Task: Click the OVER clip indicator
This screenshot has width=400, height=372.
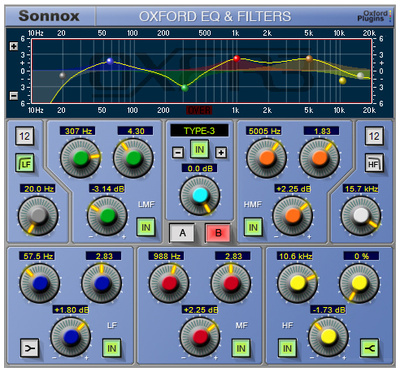Action: click(199, 110)
